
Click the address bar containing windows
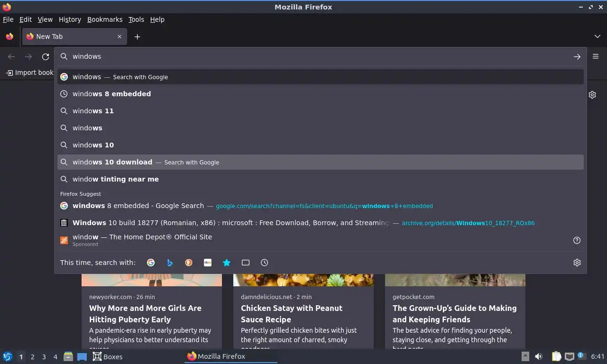(320, 56)
